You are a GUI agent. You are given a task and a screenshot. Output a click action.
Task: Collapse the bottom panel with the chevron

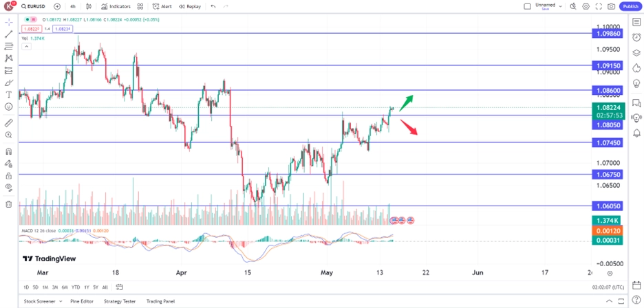(x=609, y=301)
